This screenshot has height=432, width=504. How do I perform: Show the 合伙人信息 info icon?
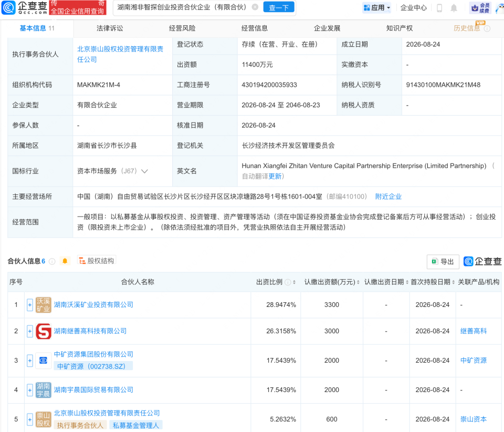(x=52, y=261)
